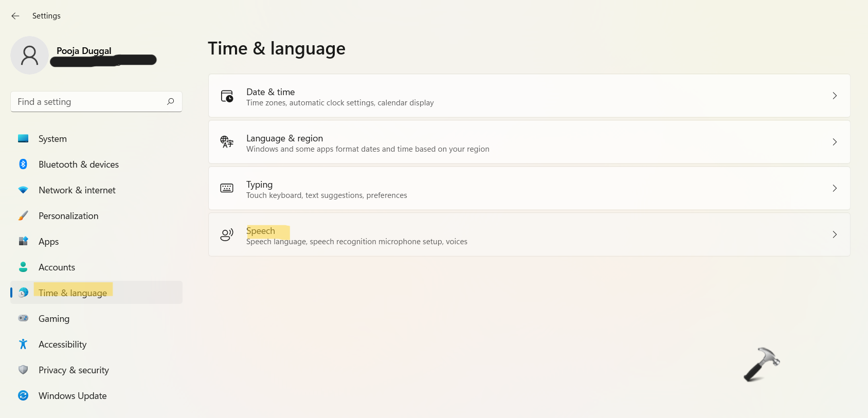This screenshot has height=418, width=868.
Task: Open the System settings category
Action: (52, 139)
